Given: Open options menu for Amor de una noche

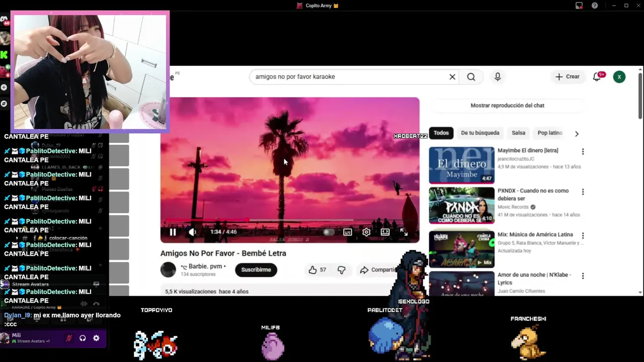Looking at the screenshot, I should click(583, 276).
